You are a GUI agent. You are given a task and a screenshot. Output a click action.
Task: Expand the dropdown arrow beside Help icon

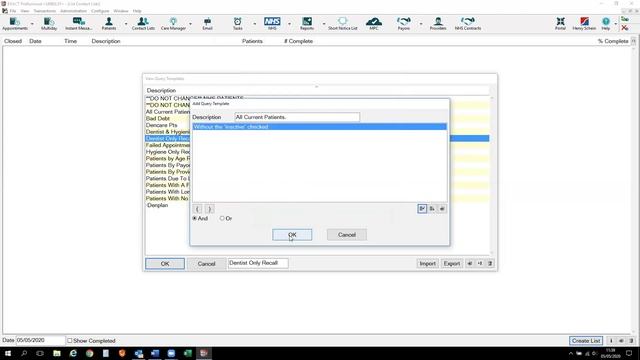point(616,24)
